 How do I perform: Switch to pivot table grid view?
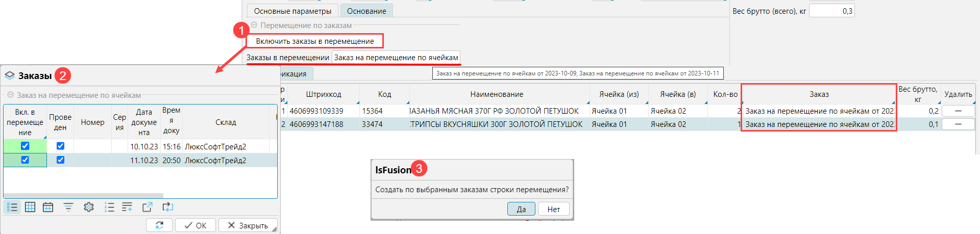[30, 207]
